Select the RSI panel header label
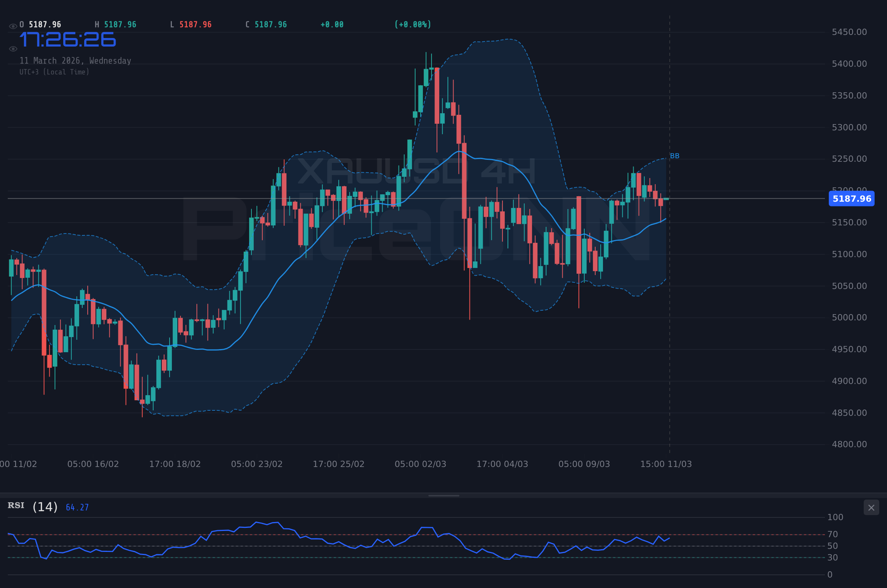The width and height of the screenshot is (887, 588). (x=16, y=505)
